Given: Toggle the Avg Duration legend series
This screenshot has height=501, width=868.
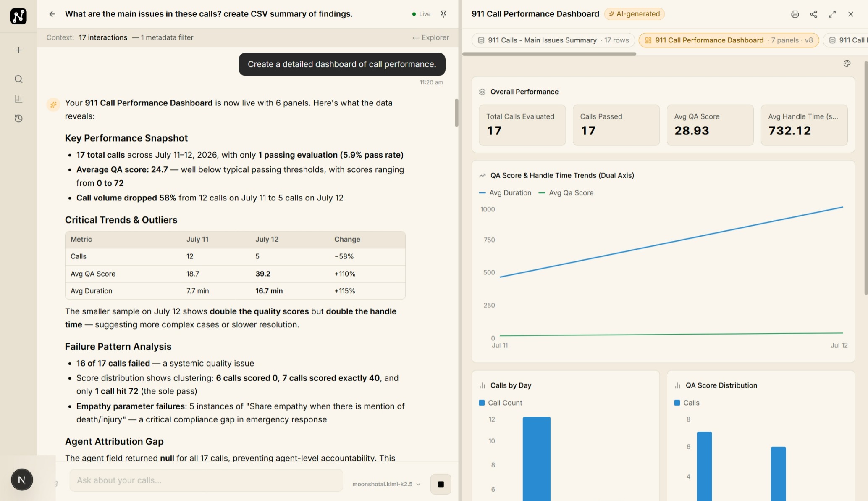Looking at the screenshot, I should tap(505, 193).
